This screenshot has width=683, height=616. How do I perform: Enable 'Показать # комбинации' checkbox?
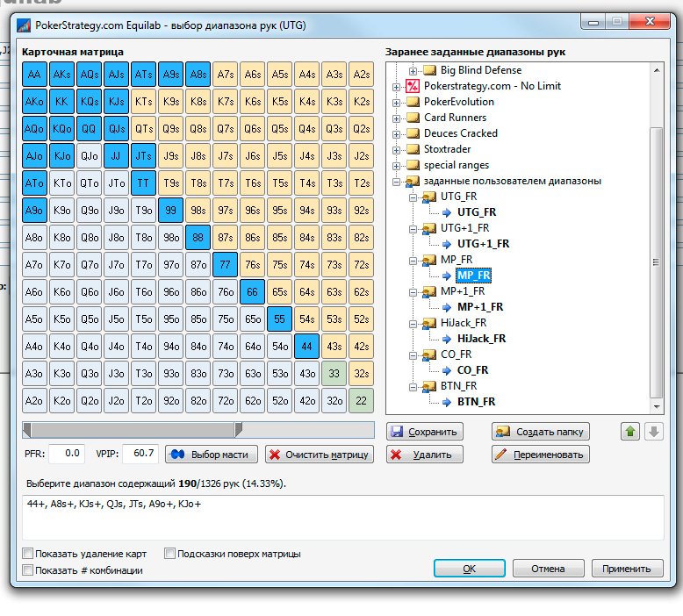point(27,569)
